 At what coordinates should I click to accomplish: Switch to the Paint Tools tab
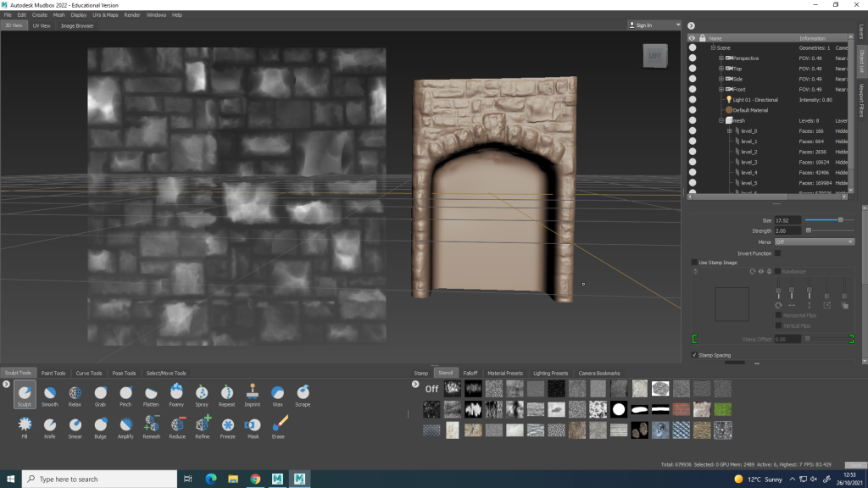coord(53,373)
